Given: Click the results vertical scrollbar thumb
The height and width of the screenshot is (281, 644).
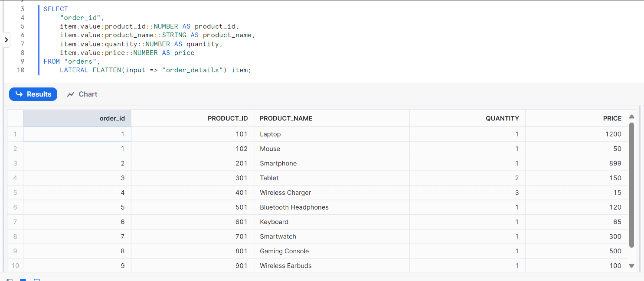Looking at the screenshot, I should click(631, 185).
